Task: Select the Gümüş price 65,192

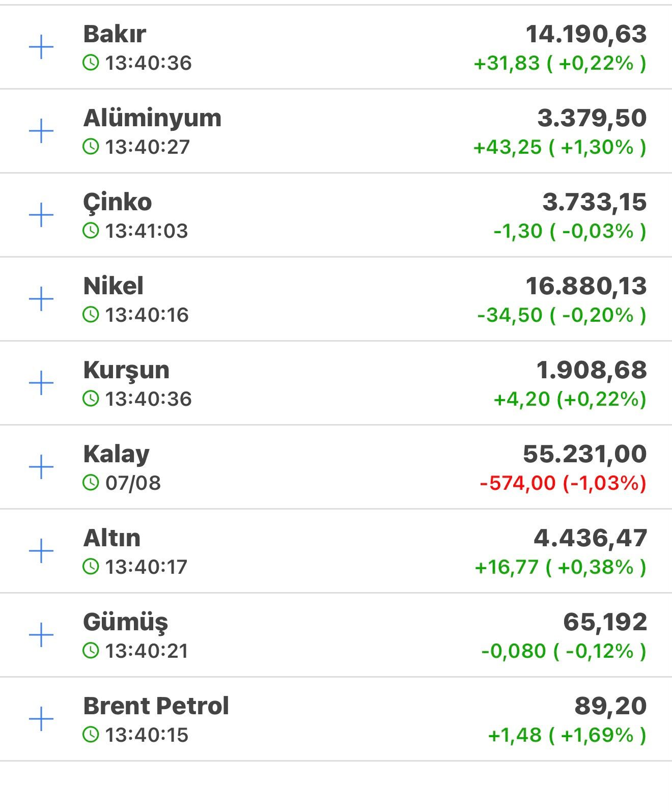Action: [x=605, y=622]
